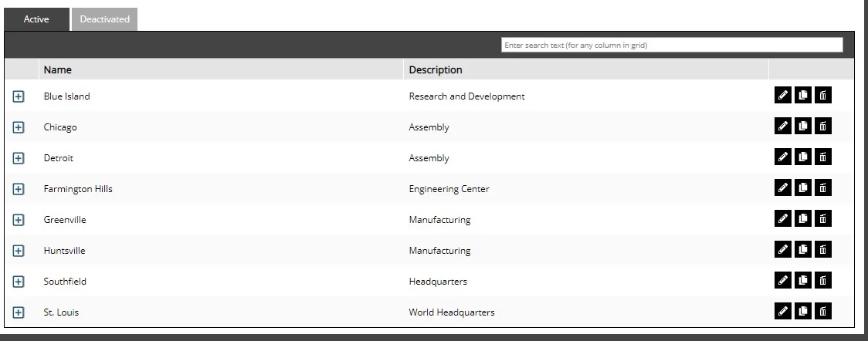Click the trash icon for Huntsville
This screenshot has width=868, height=341.
823,249
